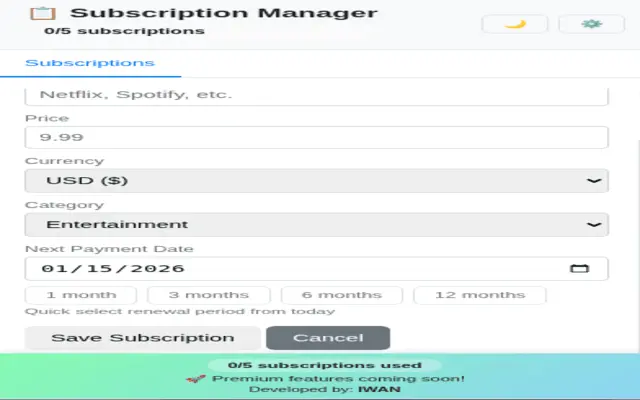Screen dimensions: 640x400
Task: Open settings via the gear icon
Action: [x=591, y=24]
